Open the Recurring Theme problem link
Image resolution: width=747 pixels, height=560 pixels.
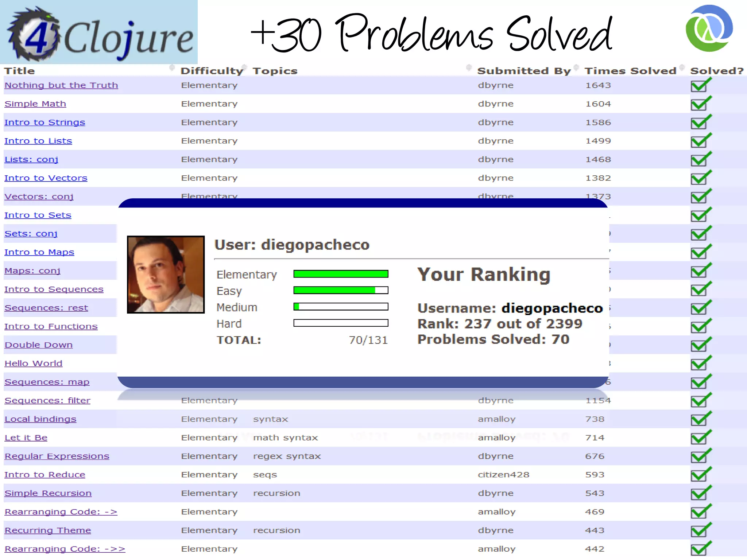48,530
